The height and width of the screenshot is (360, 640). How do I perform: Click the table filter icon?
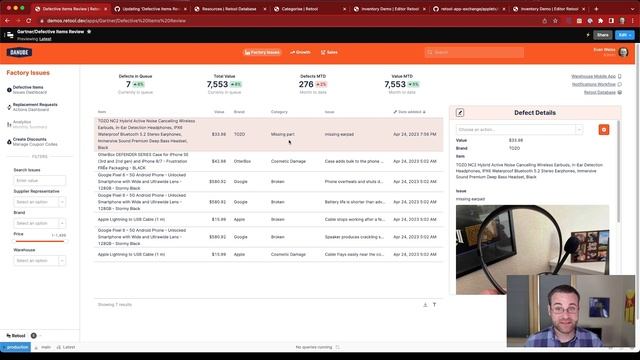[434, 305]
